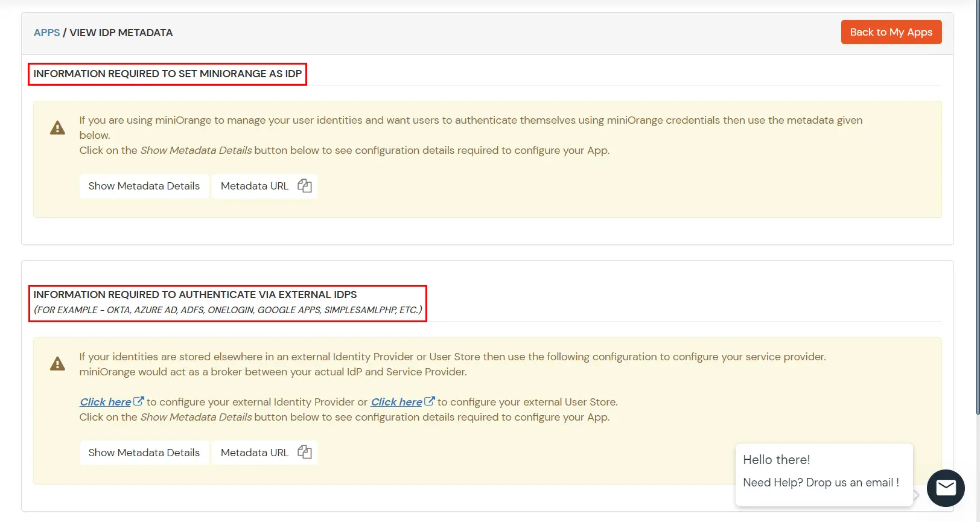
Task: Click warning triangle icon in external IDPs notice
Action: coord(57,364)
